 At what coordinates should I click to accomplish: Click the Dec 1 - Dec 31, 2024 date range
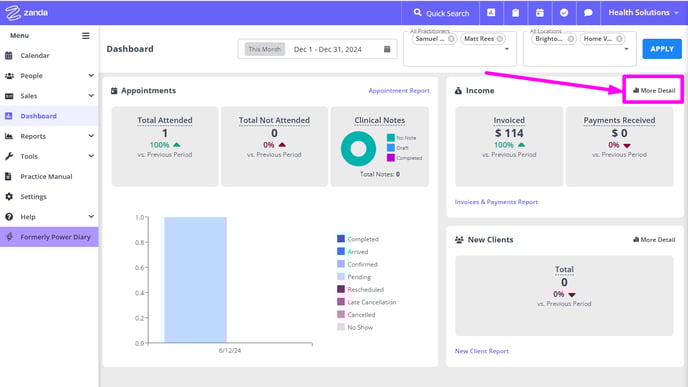[x=328, y=50]
